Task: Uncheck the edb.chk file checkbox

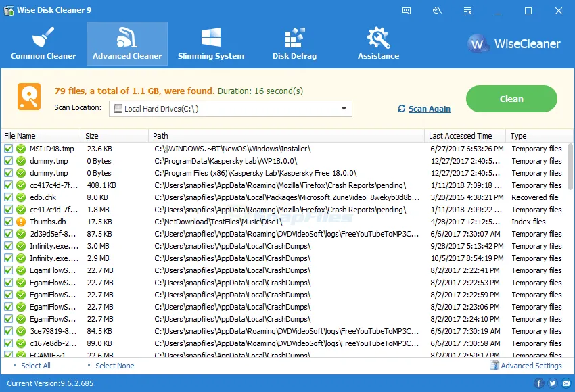Action: (x=8, y=197)
